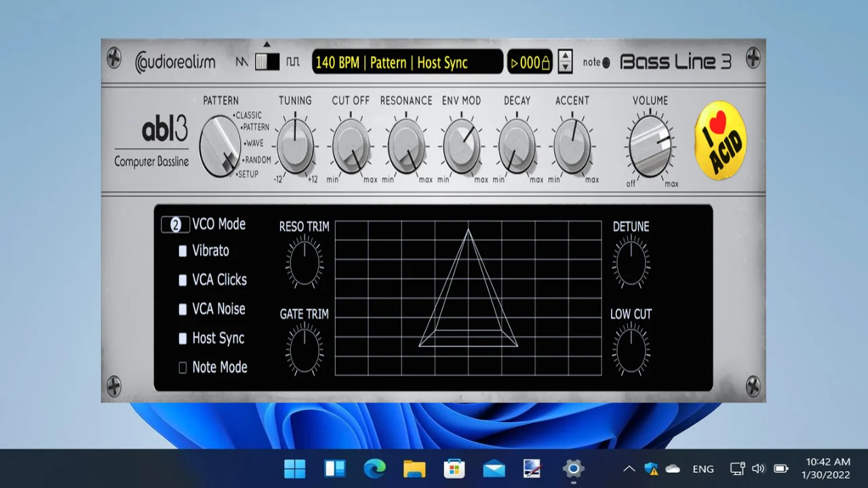The height and width of the screenshot is (488, 868).
Task: Click the note indicator LED
Action: [606, 63]
